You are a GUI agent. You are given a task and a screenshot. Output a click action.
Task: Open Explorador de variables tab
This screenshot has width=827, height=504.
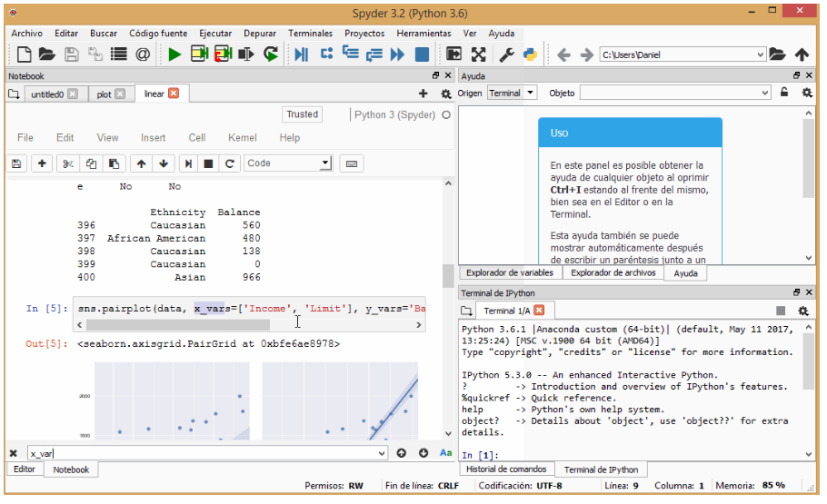coord(510,272)
